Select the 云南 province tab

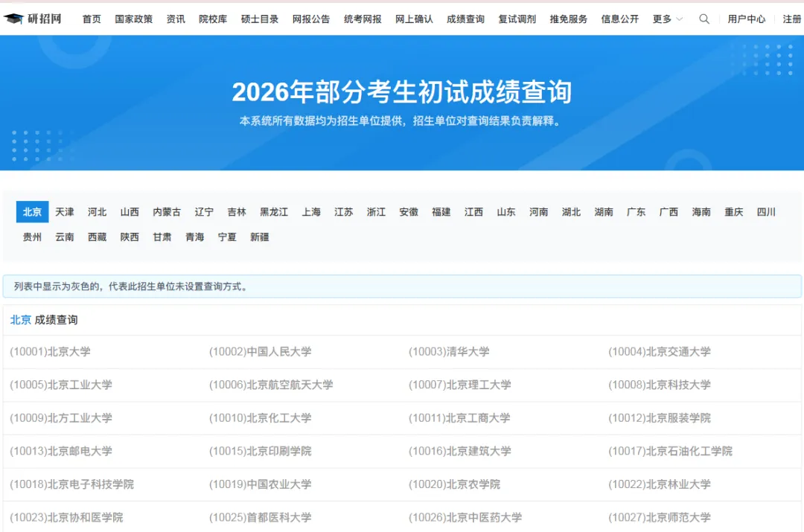coord(65,237)
